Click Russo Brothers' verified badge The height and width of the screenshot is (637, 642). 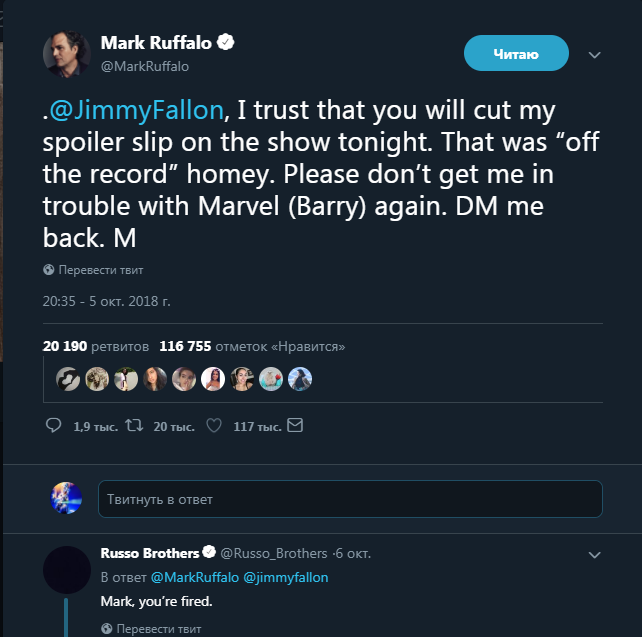[x=210, y=553]
